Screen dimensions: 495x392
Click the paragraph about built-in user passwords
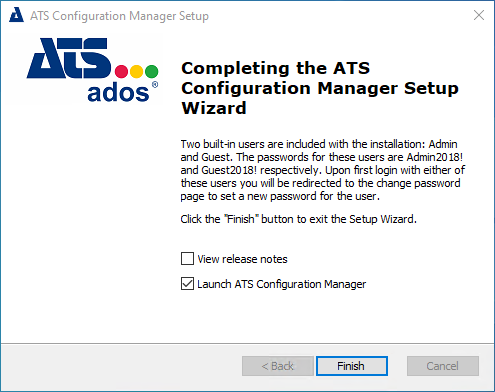click(323, 170)
